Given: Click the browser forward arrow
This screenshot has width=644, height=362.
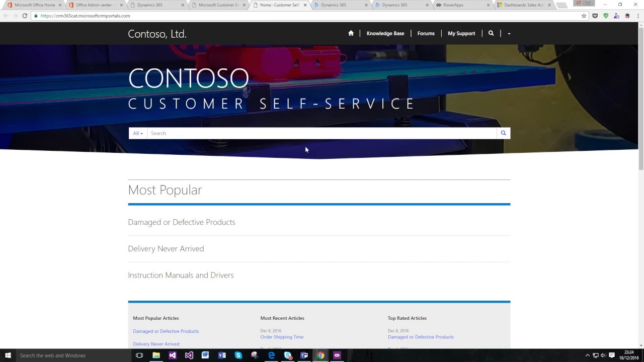Looking at the screenshot, I should click(x=15, y=16).
